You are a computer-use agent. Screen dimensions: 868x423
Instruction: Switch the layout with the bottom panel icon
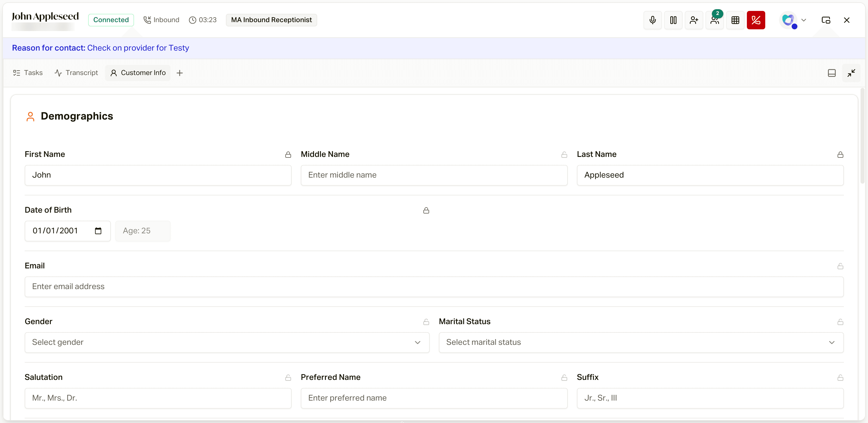[x=832, y=73]
